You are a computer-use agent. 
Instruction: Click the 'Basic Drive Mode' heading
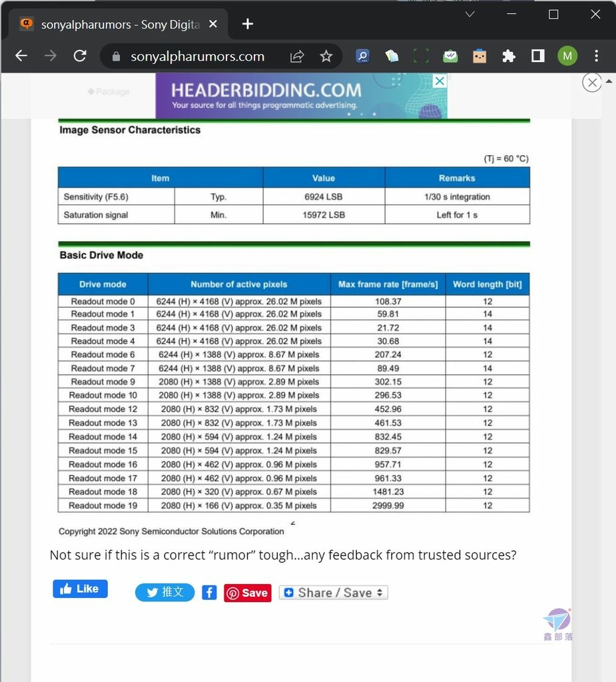[101, 255]
